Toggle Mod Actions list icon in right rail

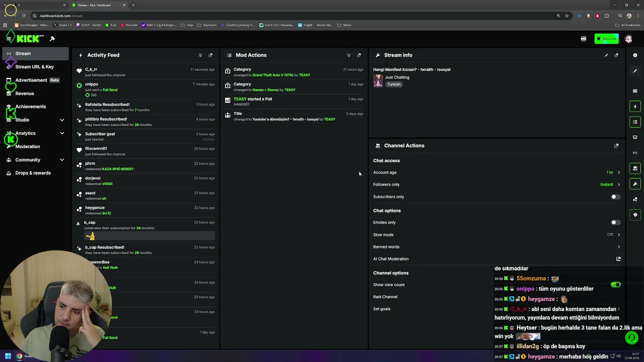(635, 122)
